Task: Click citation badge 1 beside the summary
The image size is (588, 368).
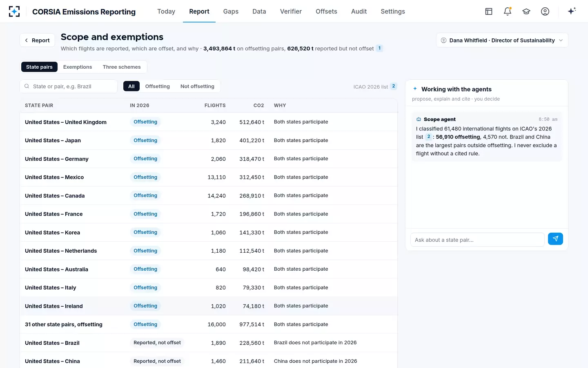Action: [x=379, y=48]
